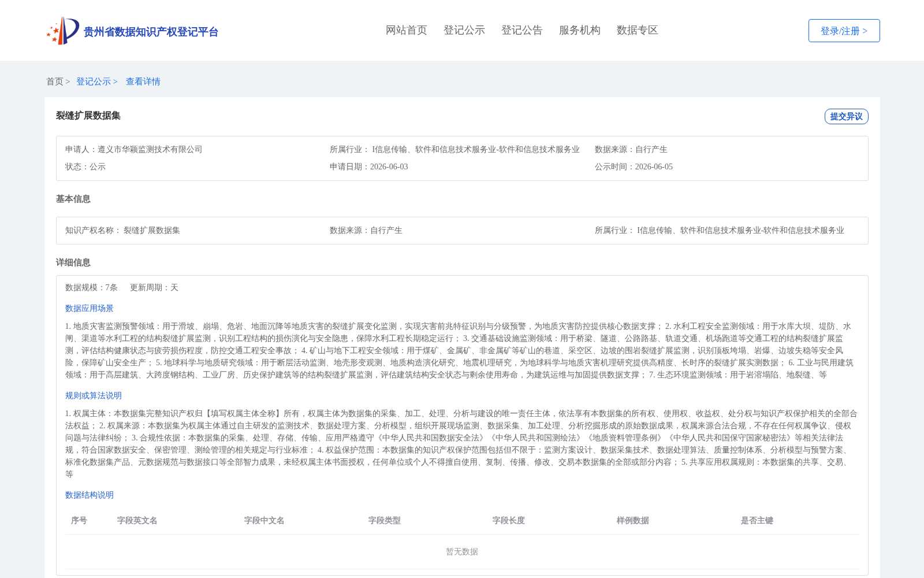This screenshot has width=924, height=578.
Task: Go to 网站首页 menu item
Action: (407, 30)
